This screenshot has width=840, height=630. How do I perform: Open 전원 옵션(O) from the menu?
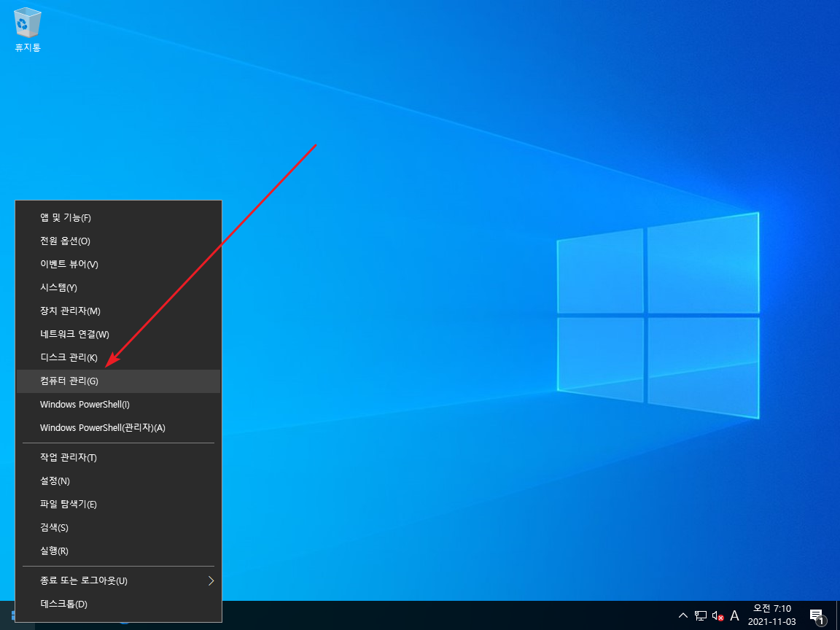118,241
